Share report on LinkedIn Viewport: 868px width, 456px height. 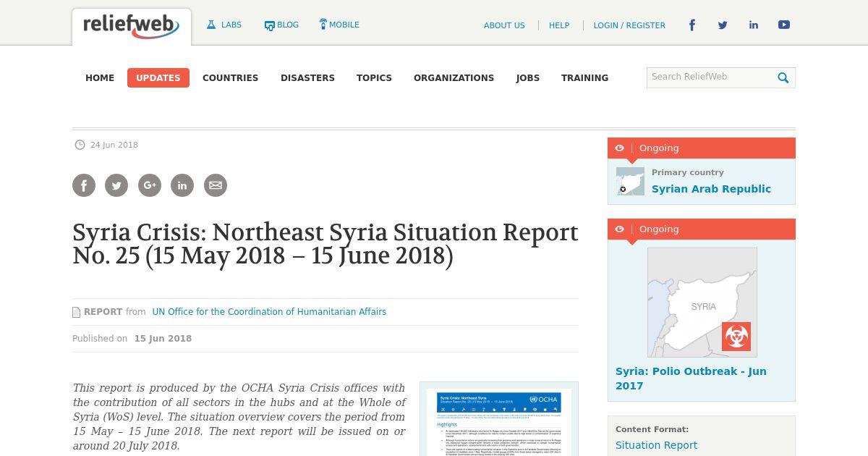click(x=182, y=185)
